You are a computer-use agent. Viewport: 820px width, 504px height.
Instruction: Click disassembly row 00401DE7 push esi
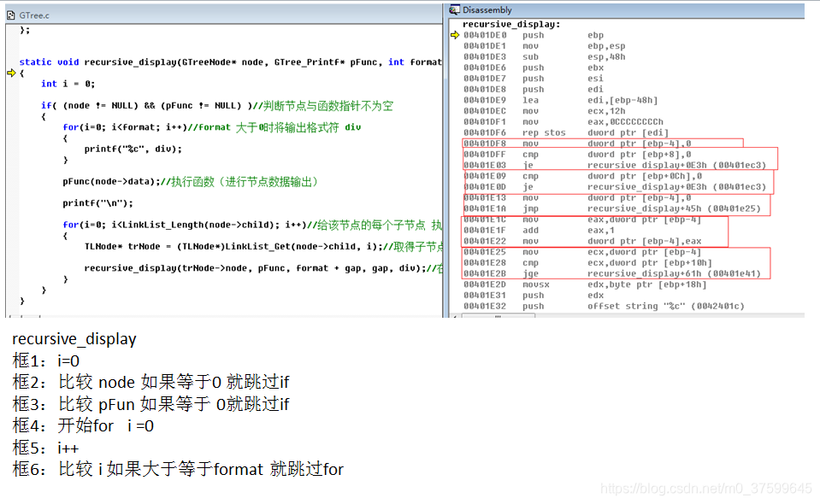[534, 79]
